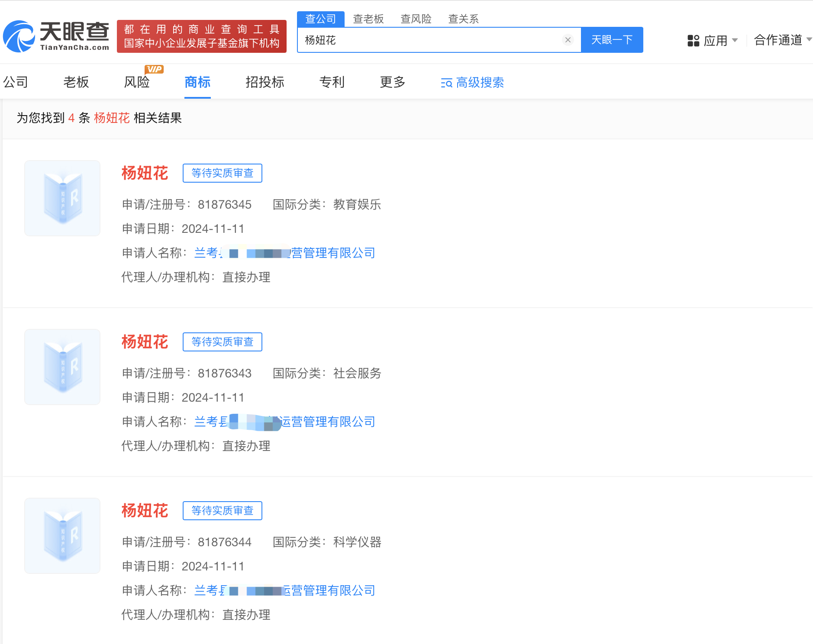Clear the search box with X icon

coord(568,40)
